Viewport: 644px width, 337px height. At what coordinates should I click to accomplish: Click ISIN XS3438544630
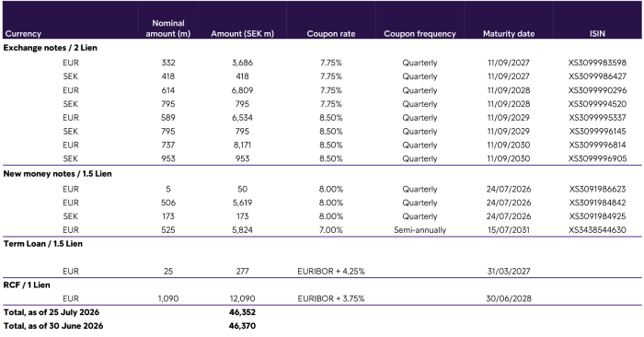[597, 230]
